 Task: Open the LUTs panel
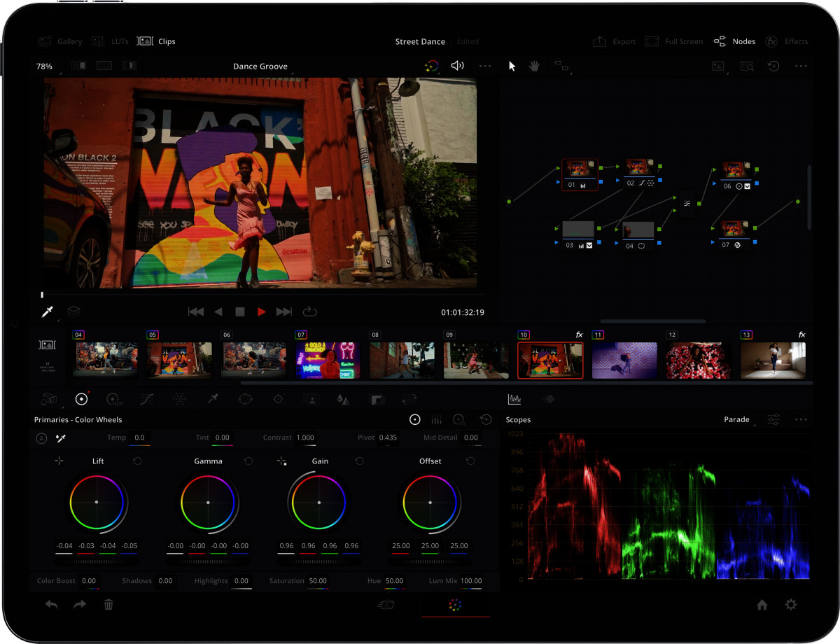(111, 41)
